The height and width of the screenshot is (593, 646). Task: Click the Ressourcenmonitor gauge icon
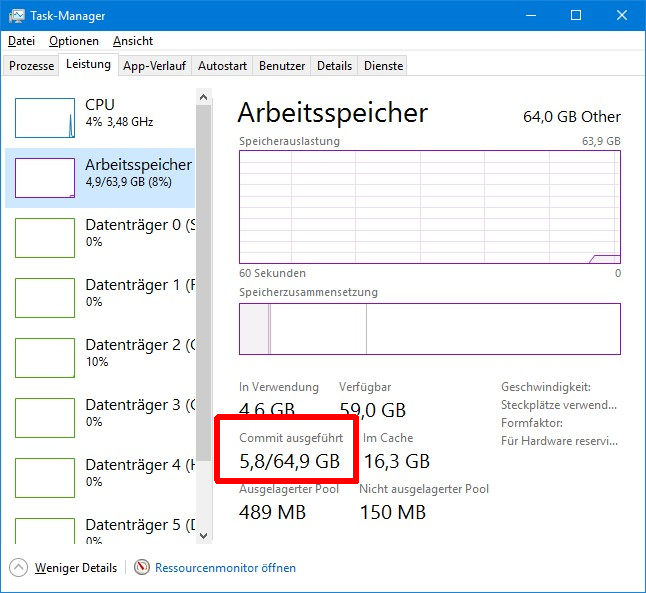[x=142, y=567]
